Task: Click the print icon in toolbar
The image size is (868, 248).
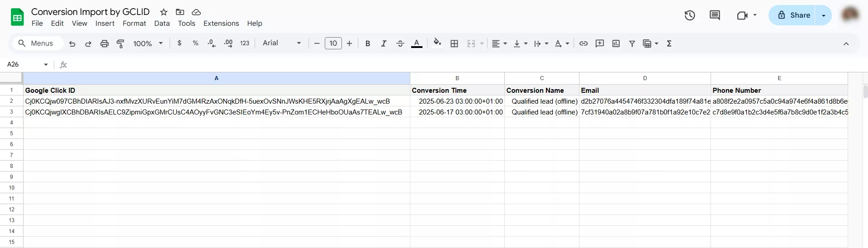Action: click(104, 43)
